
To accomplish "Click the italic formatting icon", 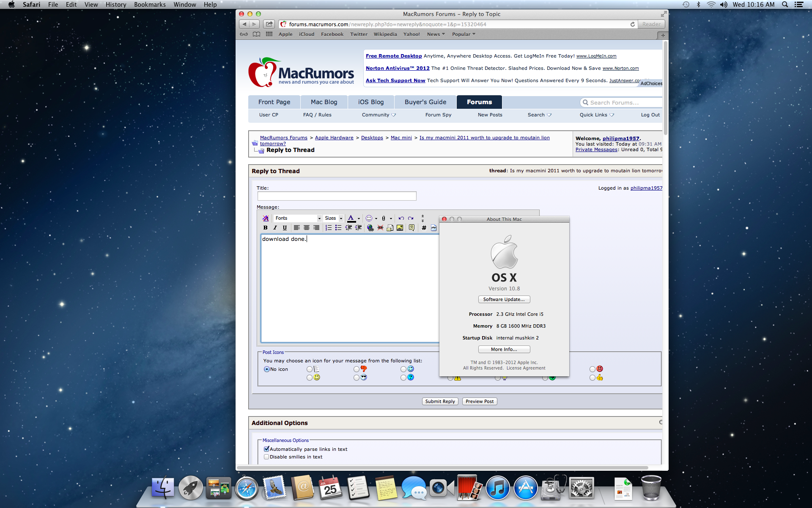I will pos(275,228).
